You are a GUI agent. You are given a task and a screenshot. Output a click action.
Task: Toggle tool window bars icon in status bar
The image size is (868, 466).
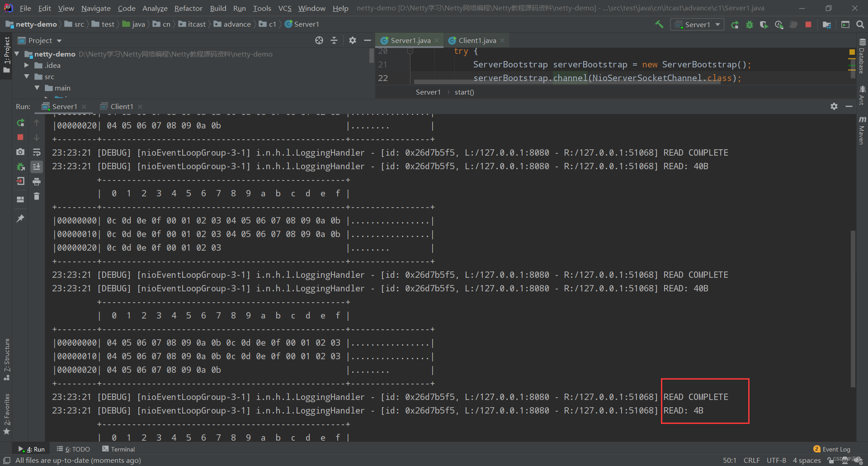coord(7,460)
